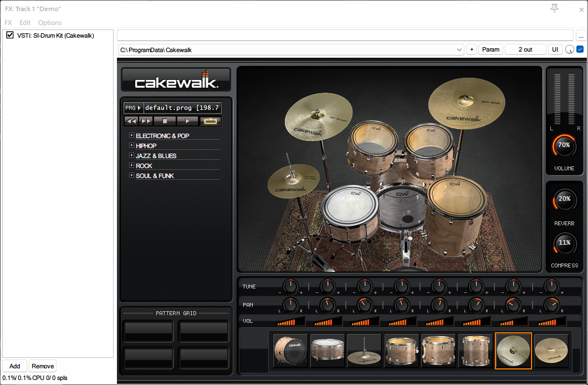Click the snare drum Pan knob
588x385 pixels.
coord(328,305)
